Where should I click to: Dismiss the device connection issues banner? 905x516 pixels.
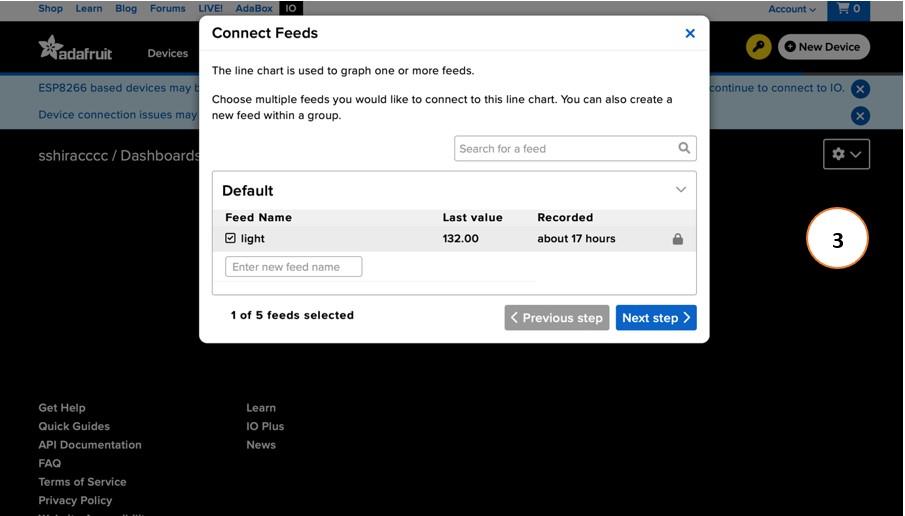(x=860, y=116)
